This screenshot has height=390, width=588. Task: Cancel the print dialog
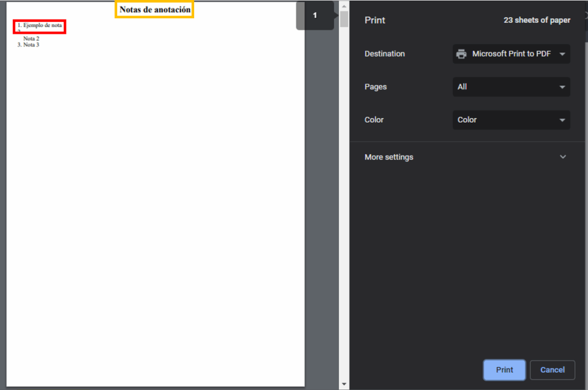tap(552, 370)
